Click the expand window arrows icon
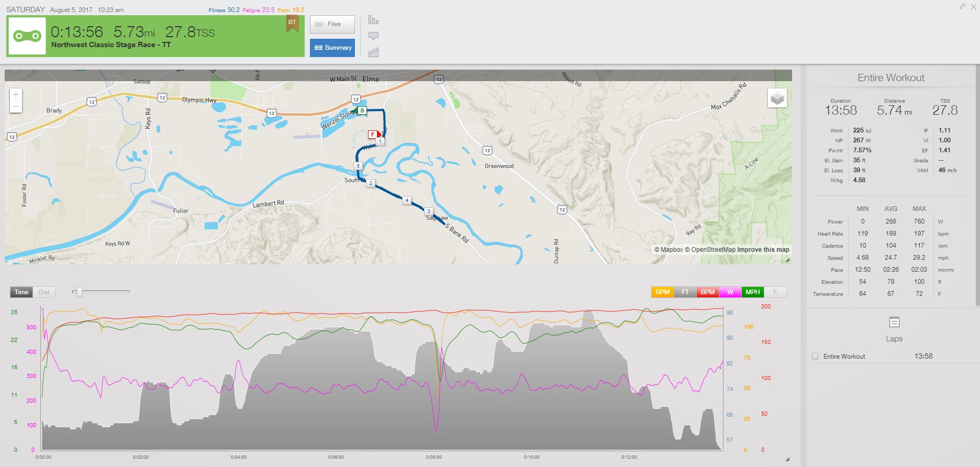 (962, 6)
